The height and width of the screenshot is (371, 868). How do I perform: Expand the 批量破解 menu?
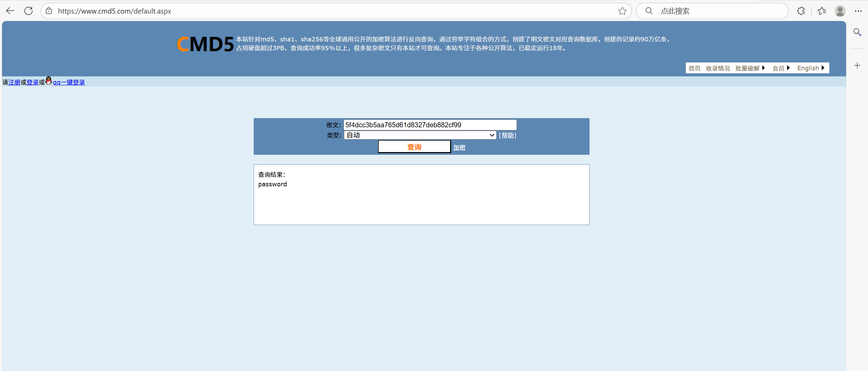750,68
